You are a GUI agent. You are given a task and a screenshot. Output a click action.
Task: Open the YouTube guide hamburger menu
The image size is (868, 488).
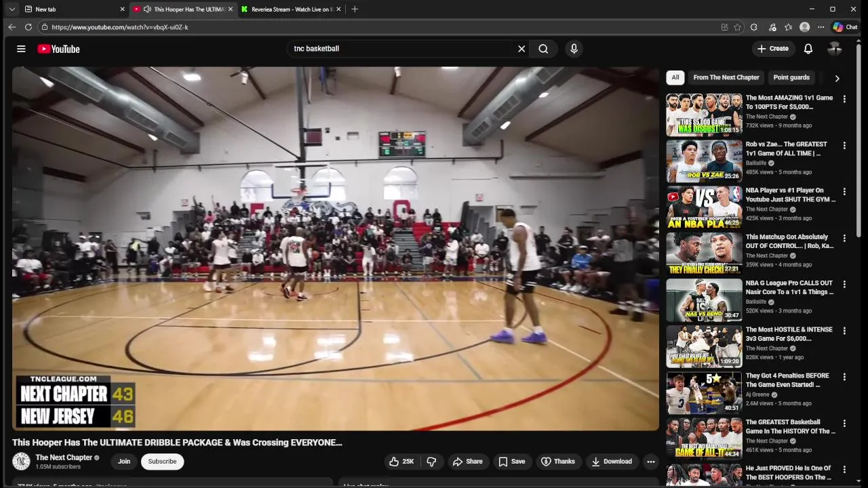pos(21,49)
